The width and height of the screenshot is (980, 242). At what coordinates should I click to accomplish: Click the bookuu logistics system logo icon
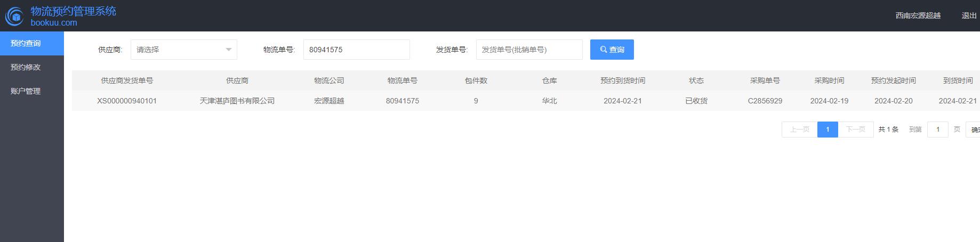(14, 16)
